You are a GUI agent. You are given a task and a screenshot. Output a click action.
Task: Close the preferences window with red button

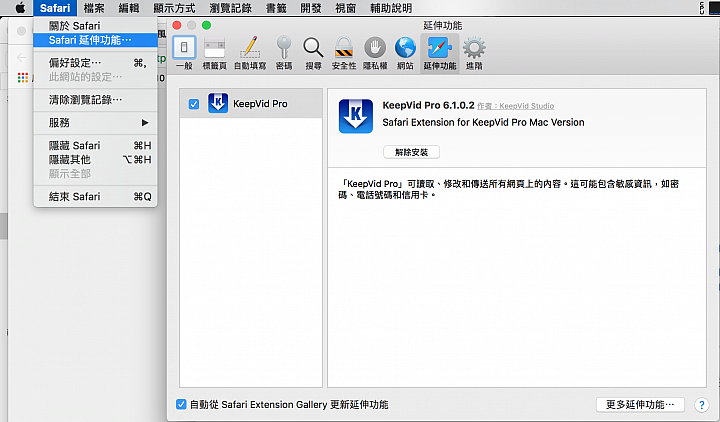click(177, 25)
